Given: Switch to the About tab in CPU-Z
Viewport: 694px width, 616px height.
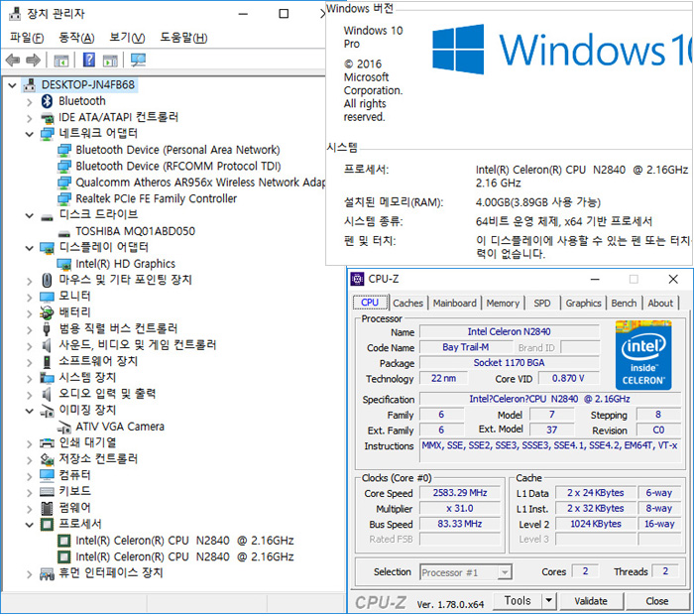Looking at the screenshot, I should coord(660,304).
